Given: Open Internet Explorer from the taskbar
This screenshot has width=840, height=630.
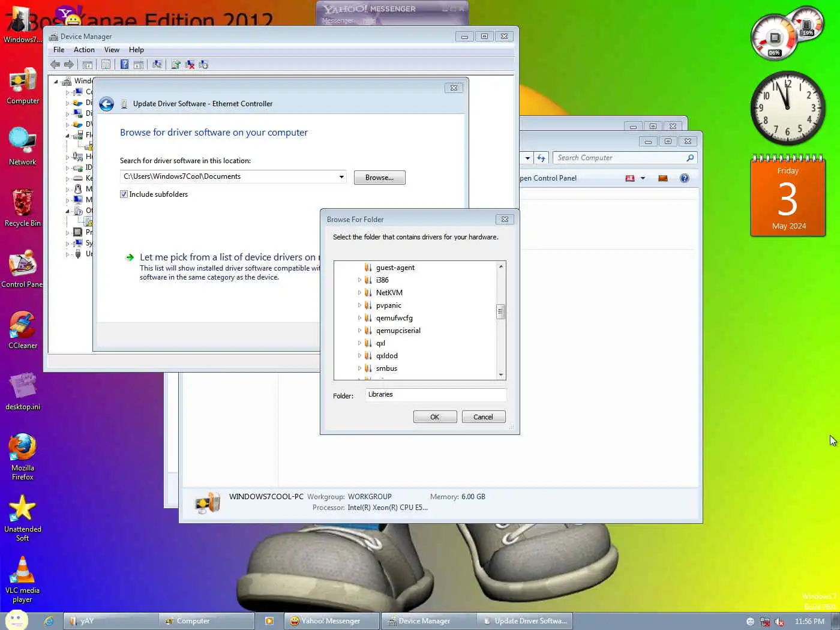Looking at the screenshot, I should click(49, 621).
